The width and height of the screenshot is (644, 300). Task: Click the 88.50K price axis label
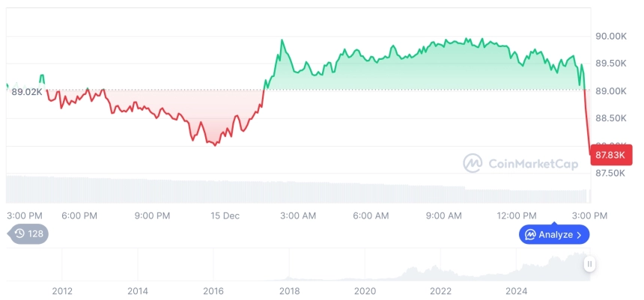coord(610,118)
